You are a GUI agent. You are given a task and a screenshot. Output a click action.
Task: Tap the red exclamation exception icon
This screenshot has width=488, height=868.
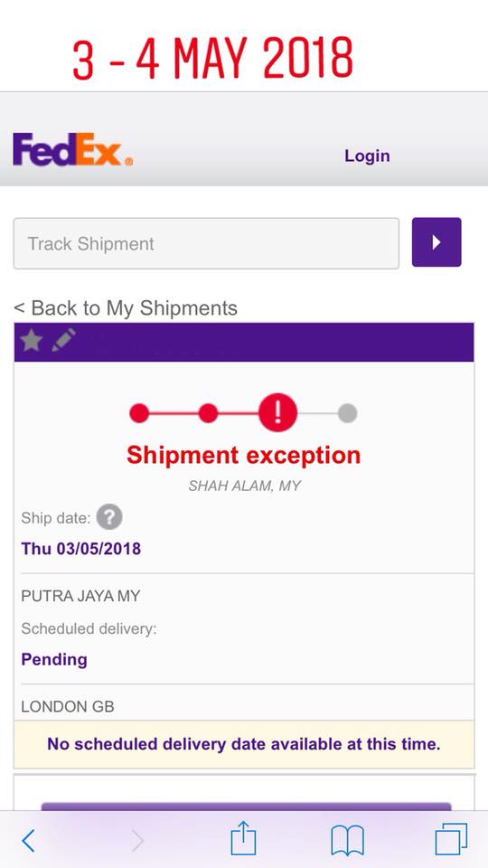[277, 413]
